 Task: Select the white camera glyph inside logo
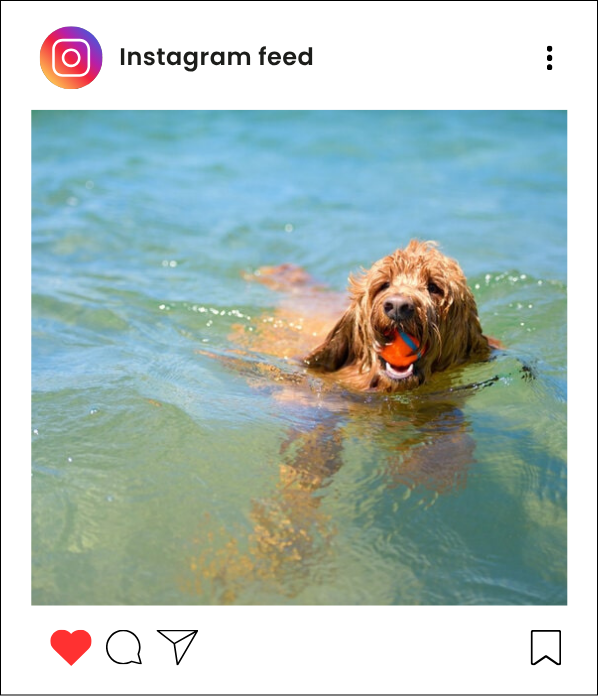71,58
